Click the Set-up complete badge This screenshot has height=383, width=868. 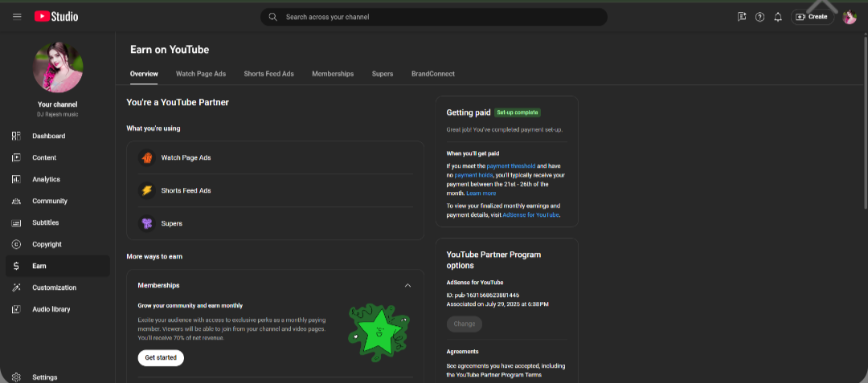point(517,112)
